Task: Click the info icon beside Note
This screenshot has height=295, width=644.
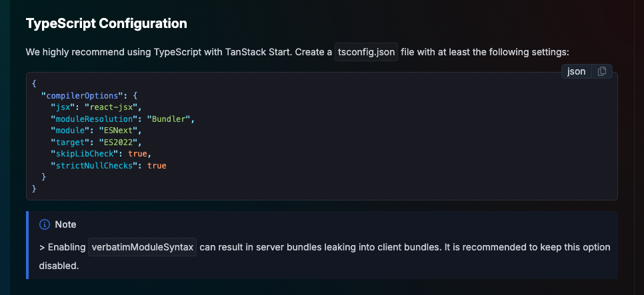Action: (45, 224)
